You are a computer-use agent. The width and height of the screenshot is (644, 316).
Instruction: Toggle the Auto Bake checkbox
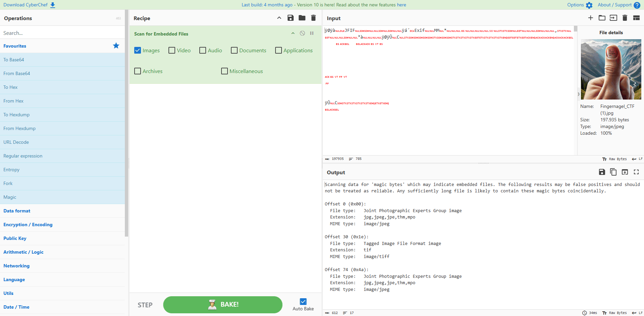click(303, 302)
